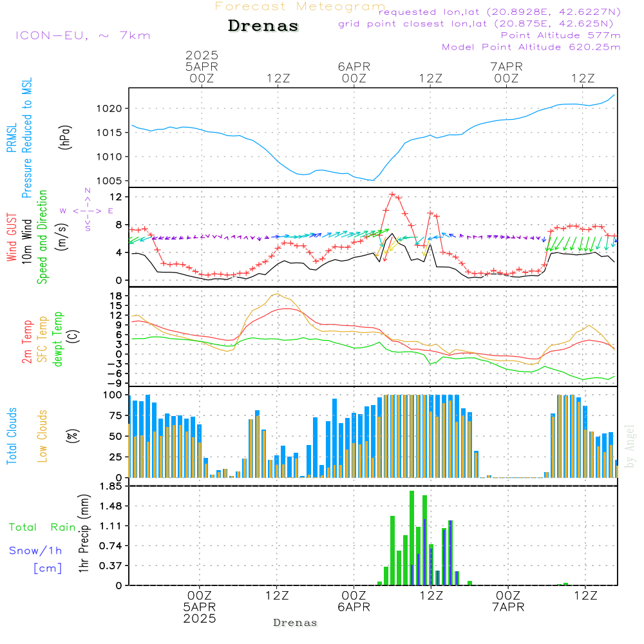Click the '(%)' cloud unit label
The height and width of the screenshot is (644, 644).
point(72,436)
